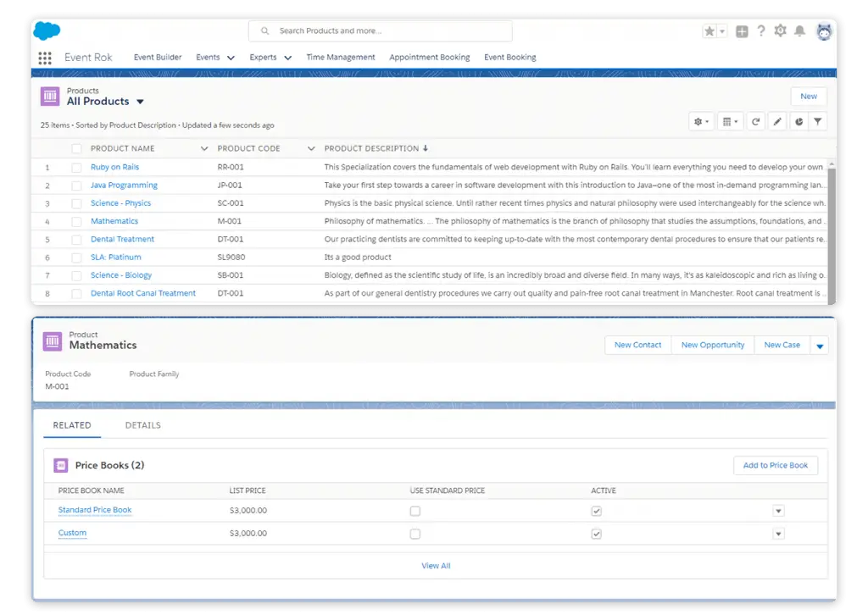868x615 pixels.
Task: Open List View Controls gear
Action: (x=701, y=122)
